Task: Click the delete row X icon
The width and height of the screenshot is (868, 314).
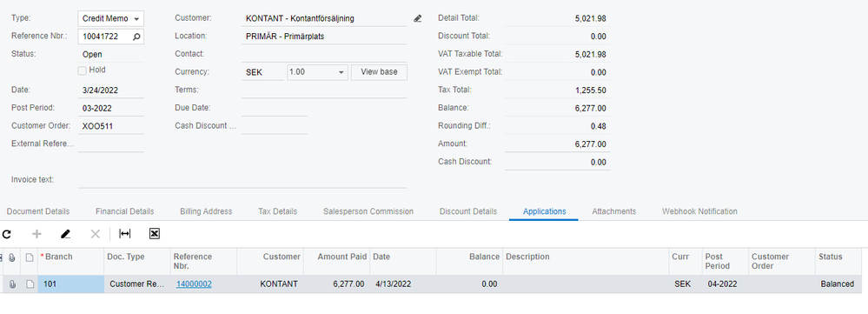Action: point(96,234)
